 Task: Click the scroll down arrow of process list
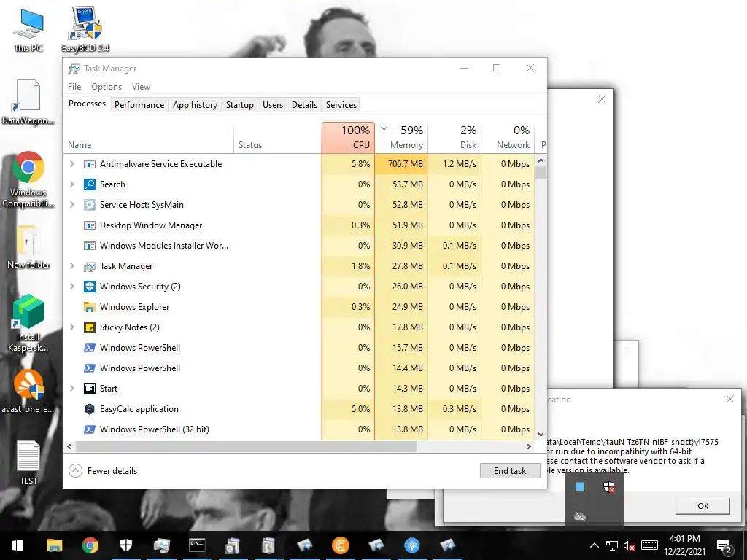[x=541, y=435]
